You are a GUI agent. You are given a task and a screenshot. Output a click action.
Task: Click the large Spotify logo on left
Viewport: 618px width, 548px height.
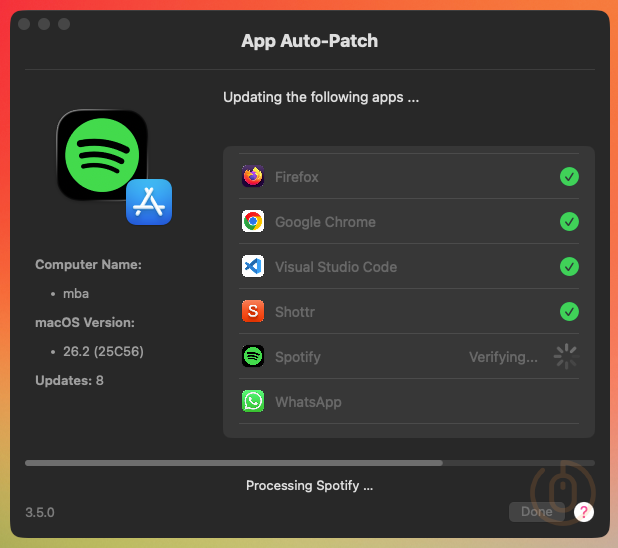point(102,155)
